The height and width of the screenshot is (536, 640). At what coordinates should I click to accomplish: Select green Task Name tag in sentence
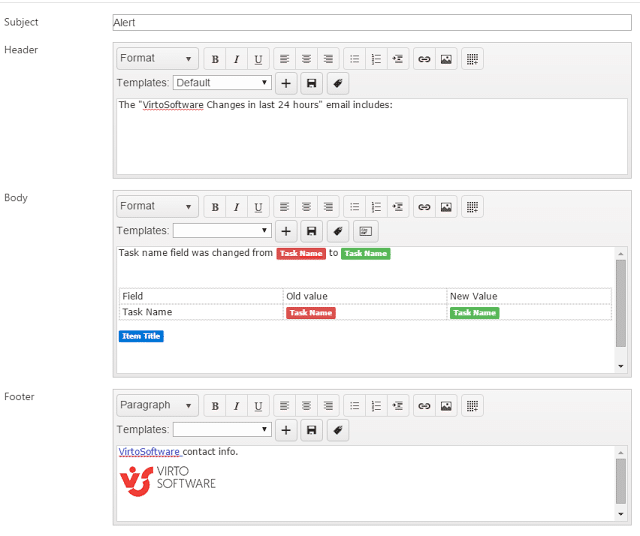click(366, 254)
